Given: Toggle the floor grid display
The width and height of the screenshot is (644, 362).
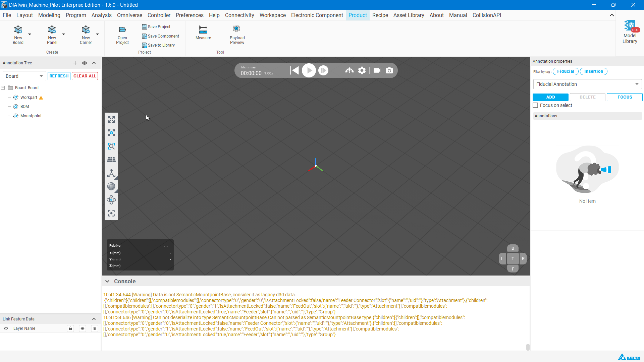Looking at the screenshot, I should pos(111,160).
